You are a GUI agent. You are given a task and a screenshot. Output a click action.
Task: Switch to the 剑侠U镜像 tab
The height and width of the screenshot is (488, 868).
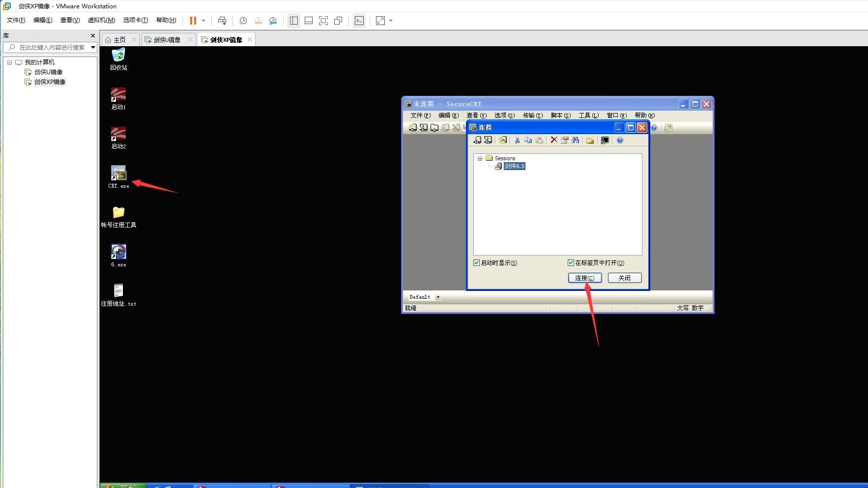(x=167, y=40)
